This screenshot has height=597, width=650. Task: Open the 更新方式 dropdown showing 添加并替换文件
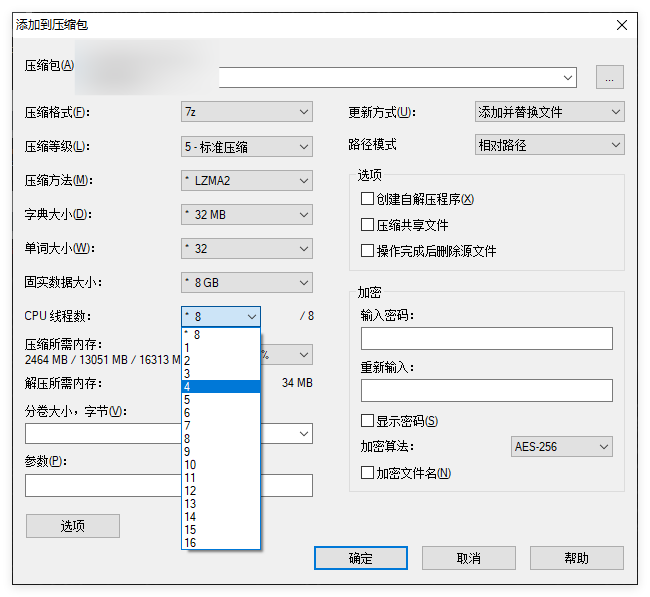[550, 112]
